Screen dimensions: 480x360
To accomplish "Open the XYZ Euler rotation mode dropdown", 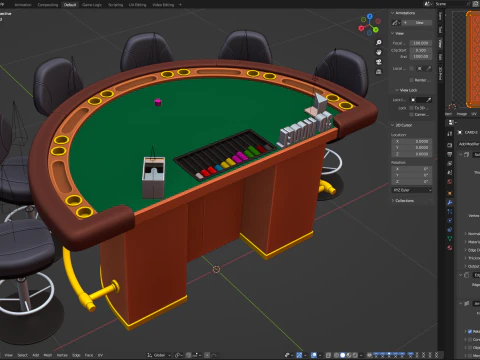I will click(412, 190).
